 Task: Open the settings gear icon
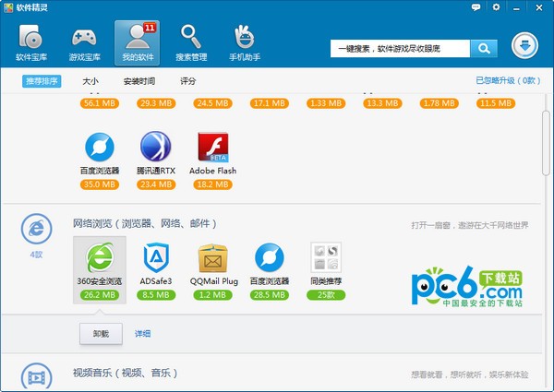pos(496,7)
